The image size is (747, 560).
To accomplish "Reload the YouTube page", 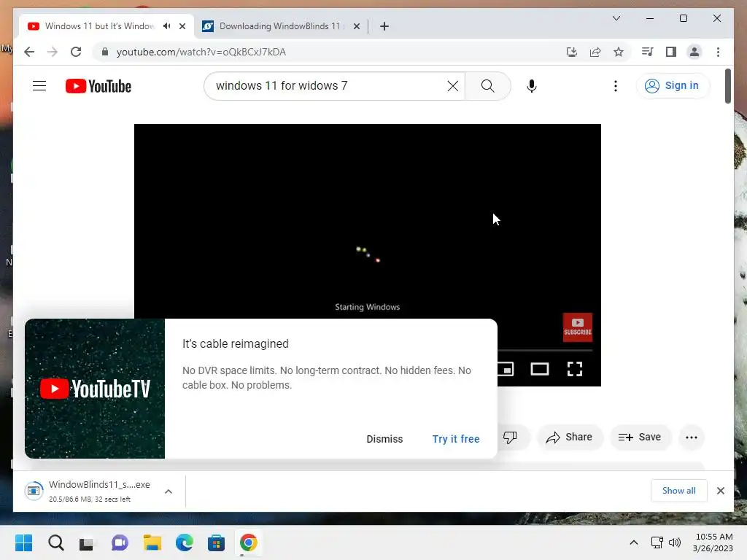I will pos(76,52).
